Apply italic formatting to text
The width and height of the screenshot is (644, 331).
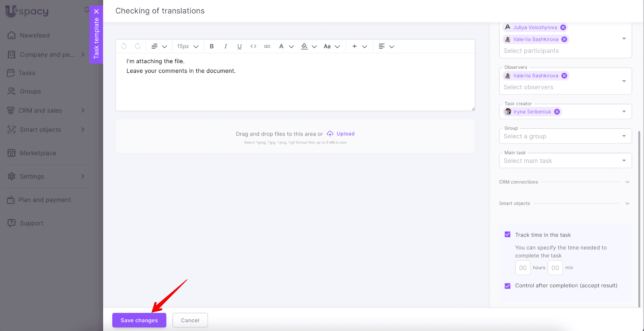coord(226,46)
